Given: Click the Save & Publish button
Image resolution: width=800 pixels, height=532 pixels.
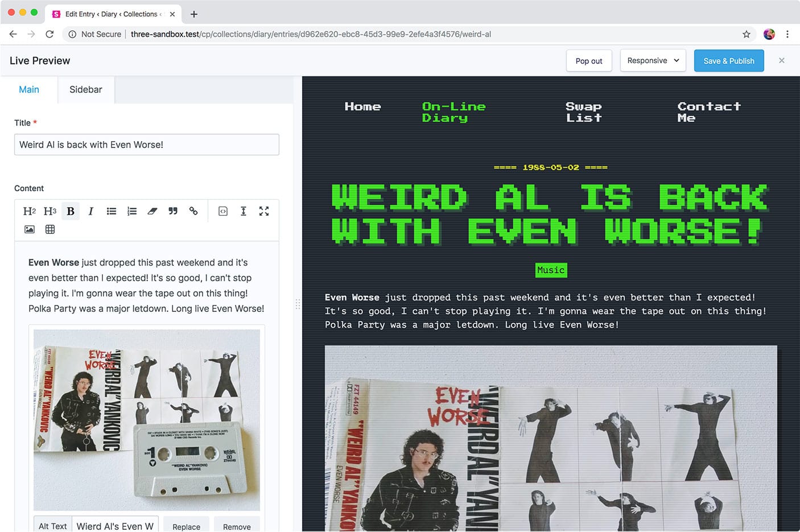Looking at the screenshot, I should (728, 61).
